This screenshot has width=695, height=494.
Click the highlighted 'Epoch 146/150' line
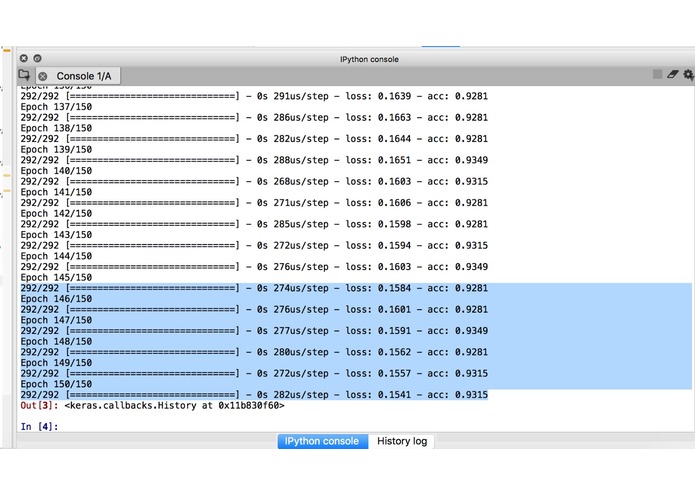(56, 299)
